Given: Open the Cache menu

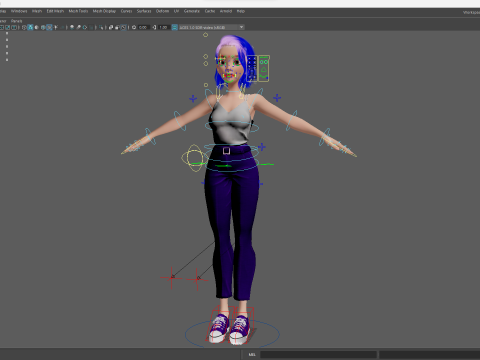Looking at the screenshot, I should [210, 11].
